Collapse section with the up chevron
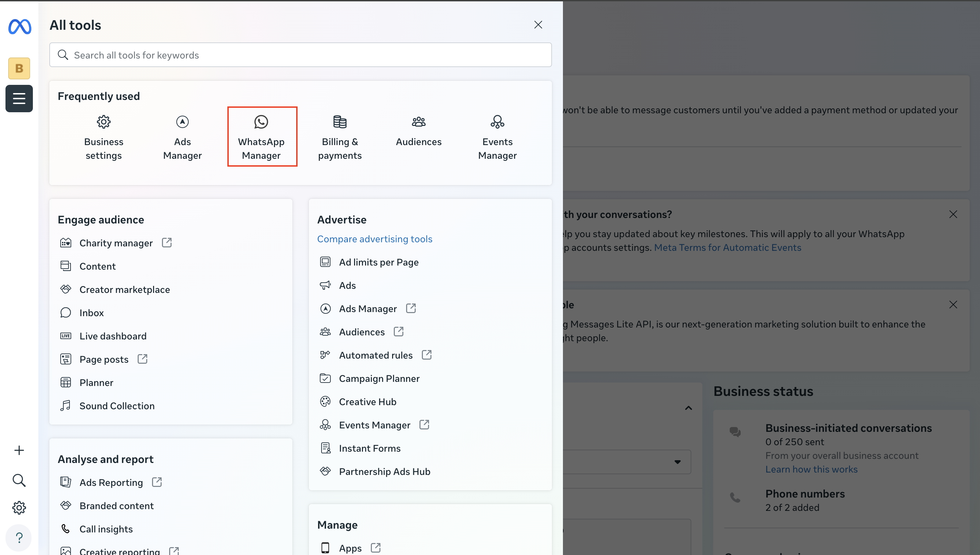Screen dimensions: 980x555 tap(688, 408)
